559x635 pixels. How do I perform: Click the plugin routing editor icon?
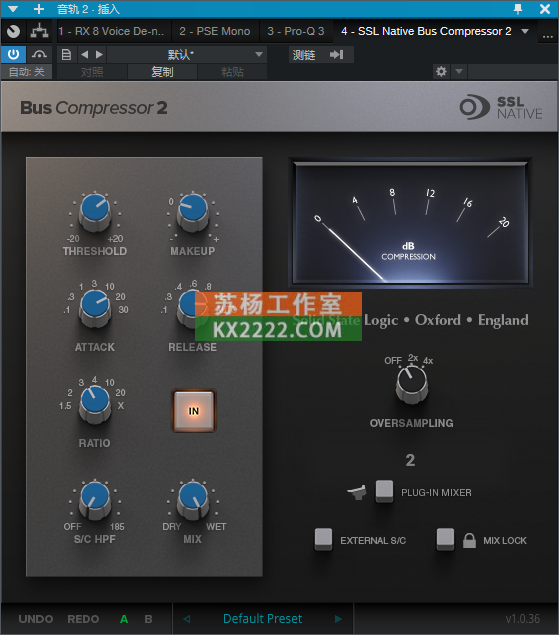tap(39, 31)
